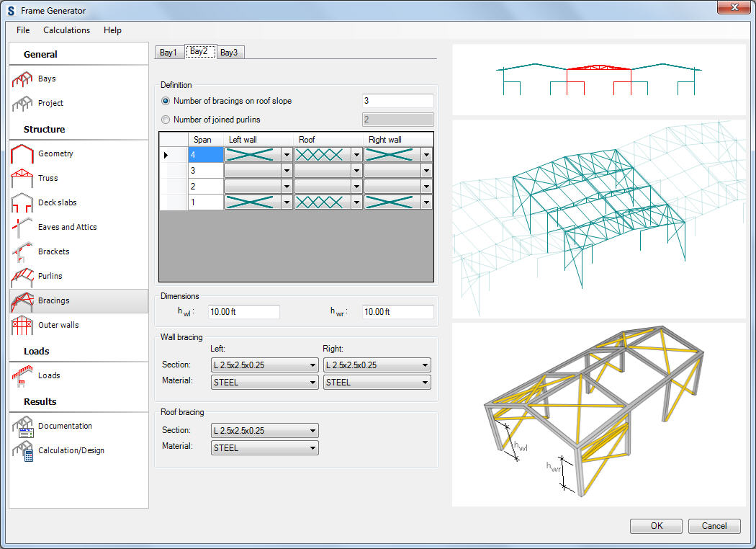
Task: Open the Documentation icon
Action: pyautogui.click(x=23, y=427)
